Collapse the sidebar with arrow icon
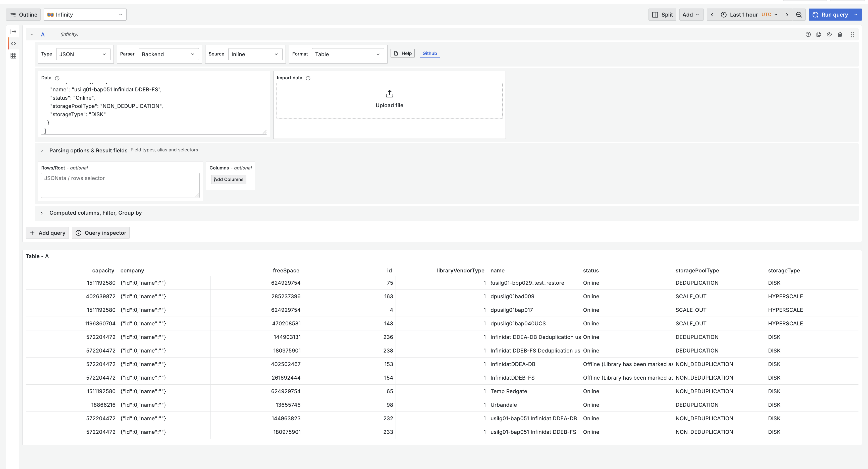The width and height of the screenshot is (868, 469). (14, 31)
